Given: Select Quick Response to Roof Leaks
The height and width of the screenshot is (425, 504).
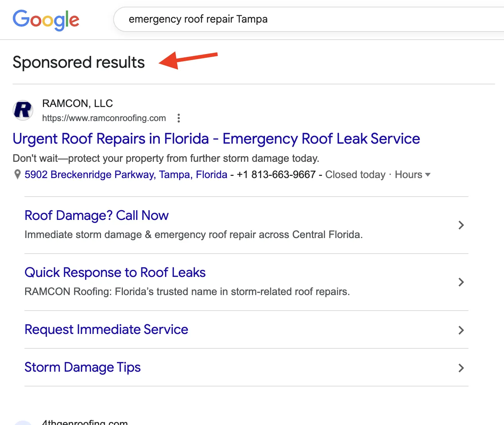Looking at the screenshot, I should coord(115,272).
